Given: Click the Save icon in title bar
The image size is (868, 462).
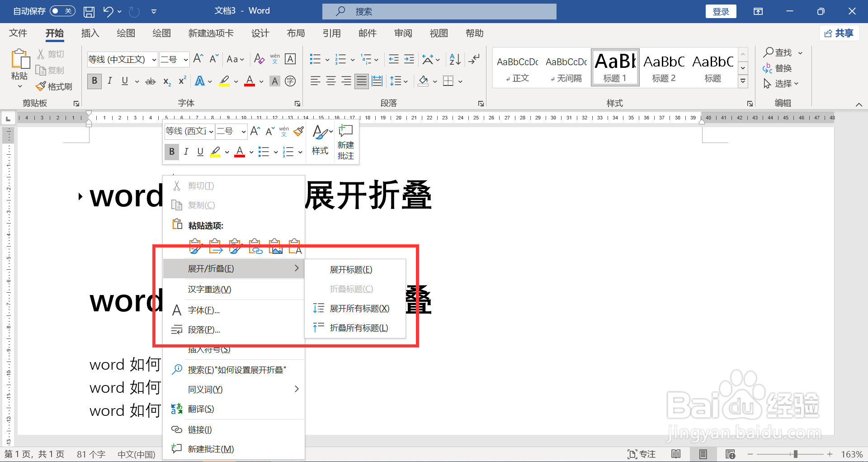Looking at the screenshot, I should [89, 11].
